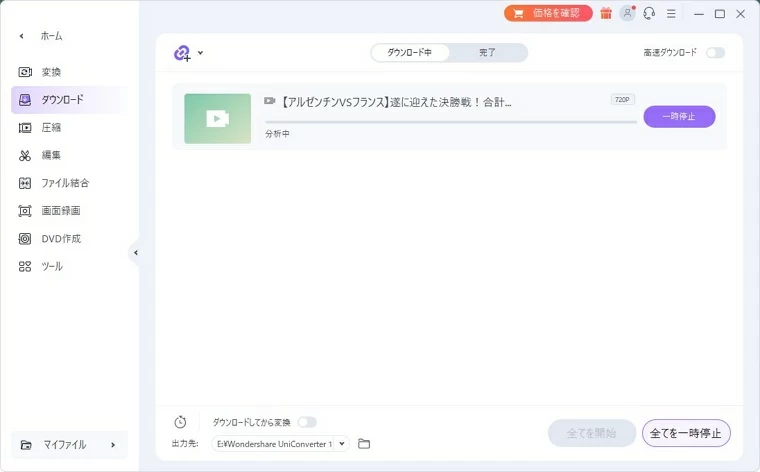Switch to the 完了 tab
The height and width of the screenshot is (472, 760).
[487, 52]
